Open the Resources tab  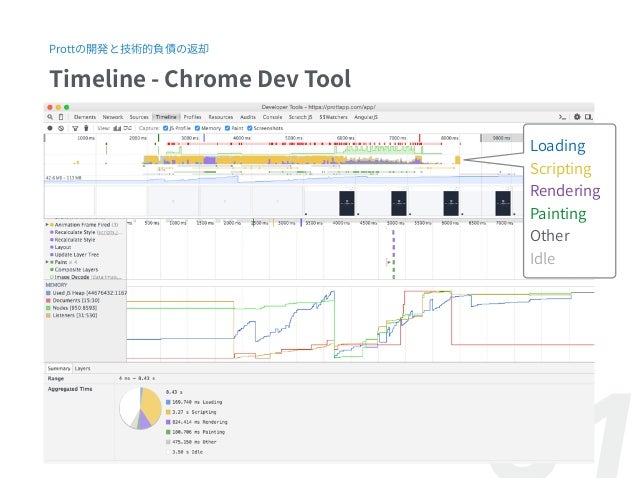coord(221,117)
